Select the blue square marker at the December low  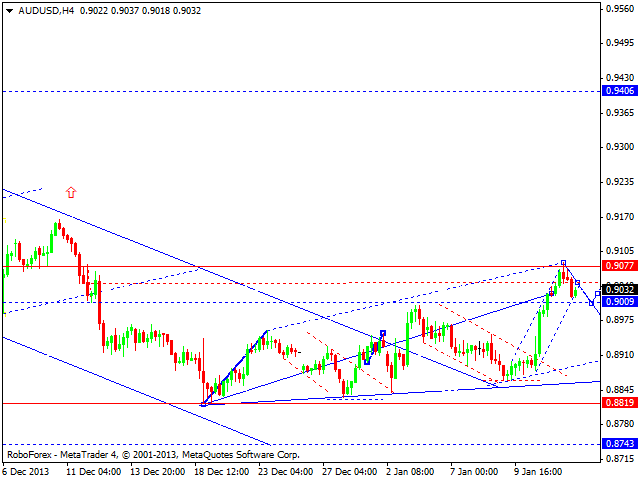pos(203,404)
